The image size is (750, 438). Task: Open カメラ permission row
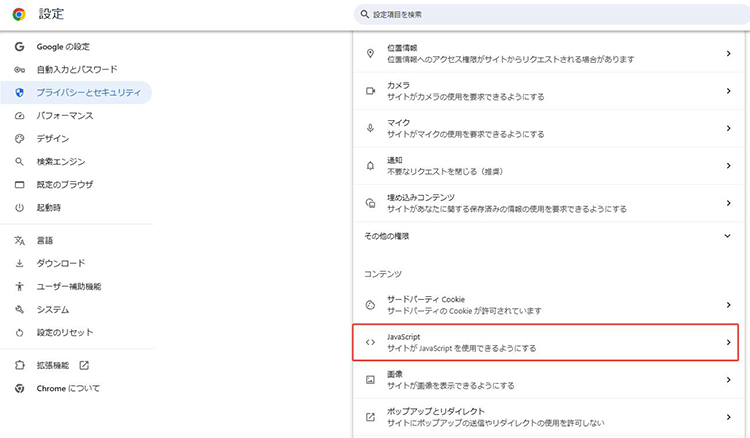pyautogui.click(x=549, y=91)
